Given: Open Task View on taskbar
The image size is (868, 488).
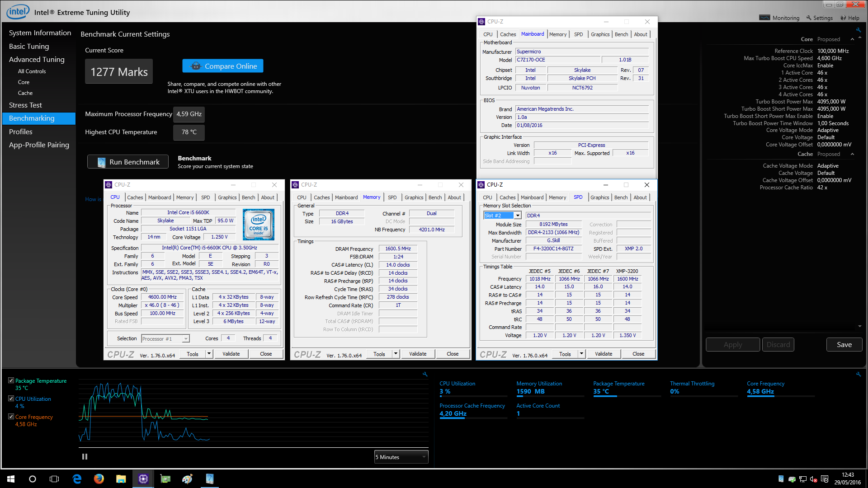Looking at the screenshot, I should click(54, 479).
